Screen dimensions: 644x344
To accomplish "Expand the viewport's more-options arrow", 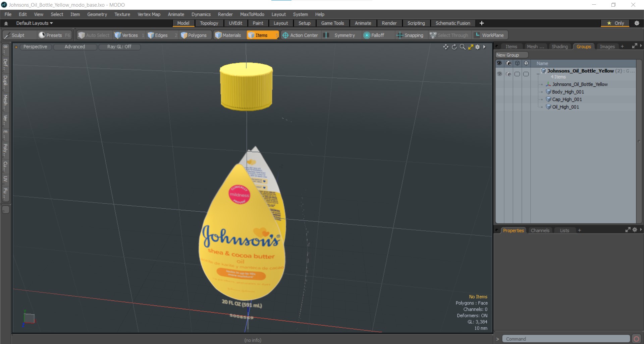I will pyautogui.click(x=484, y=47).
